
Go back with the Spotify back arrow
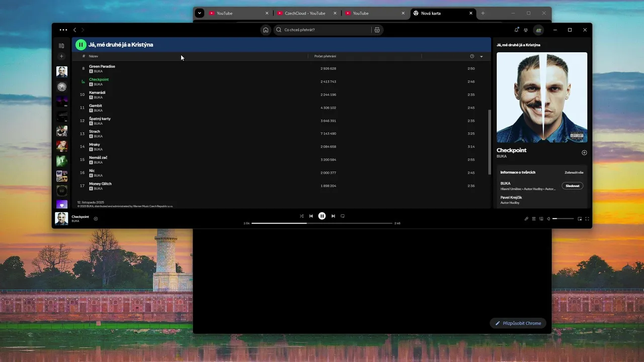[75, 30]
